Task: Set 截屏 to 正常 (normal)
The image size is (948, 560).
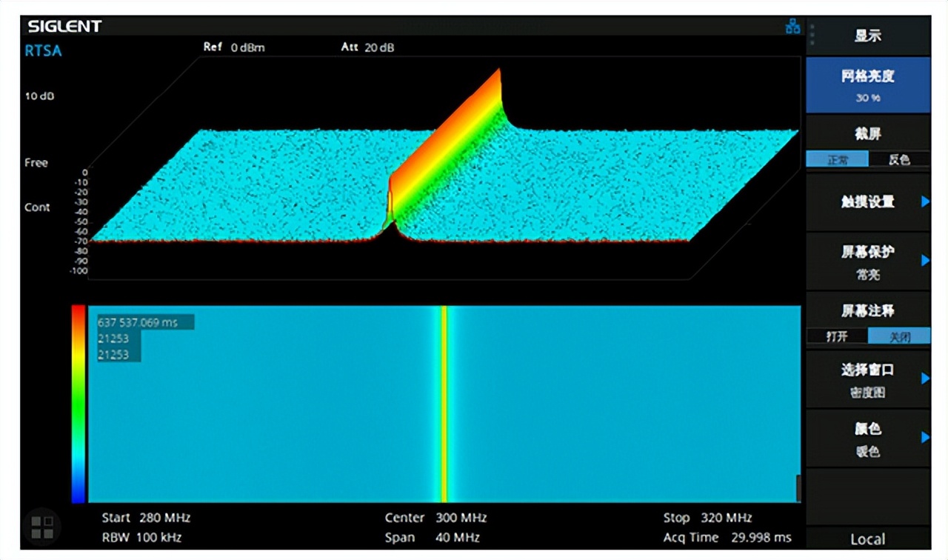Action: pyautogui.click(x=837, y=159)
